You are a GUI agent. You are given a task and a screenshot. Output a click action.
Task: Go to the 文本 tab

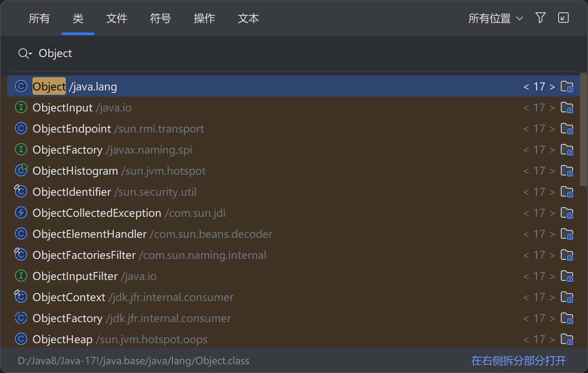pyautogui.click(x=248, y=18)
